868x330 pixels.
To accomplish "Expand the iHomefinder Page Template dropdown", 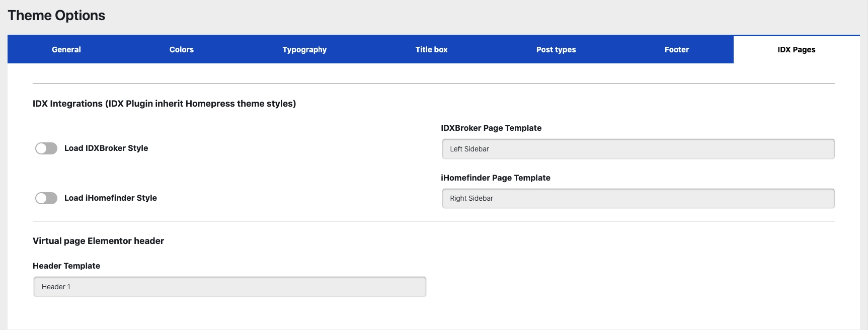I will tap(638, 198).
